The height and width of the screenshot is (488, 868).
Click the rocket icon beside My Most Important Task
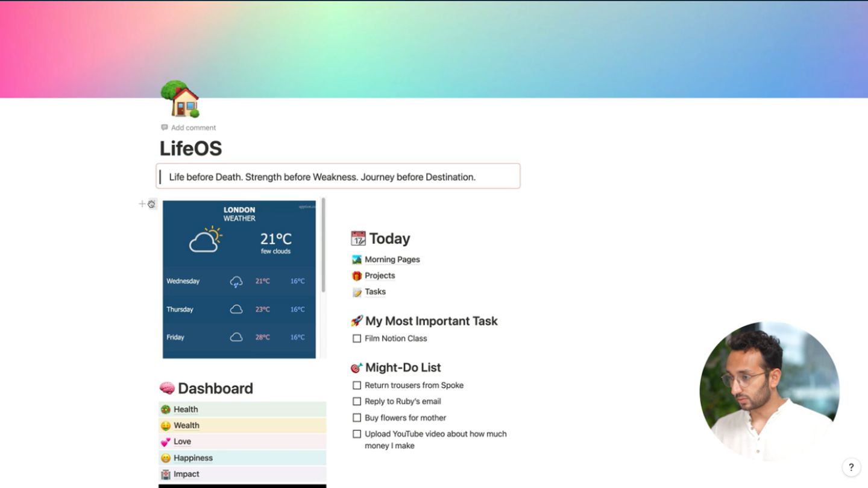click(x=357, y=321)
